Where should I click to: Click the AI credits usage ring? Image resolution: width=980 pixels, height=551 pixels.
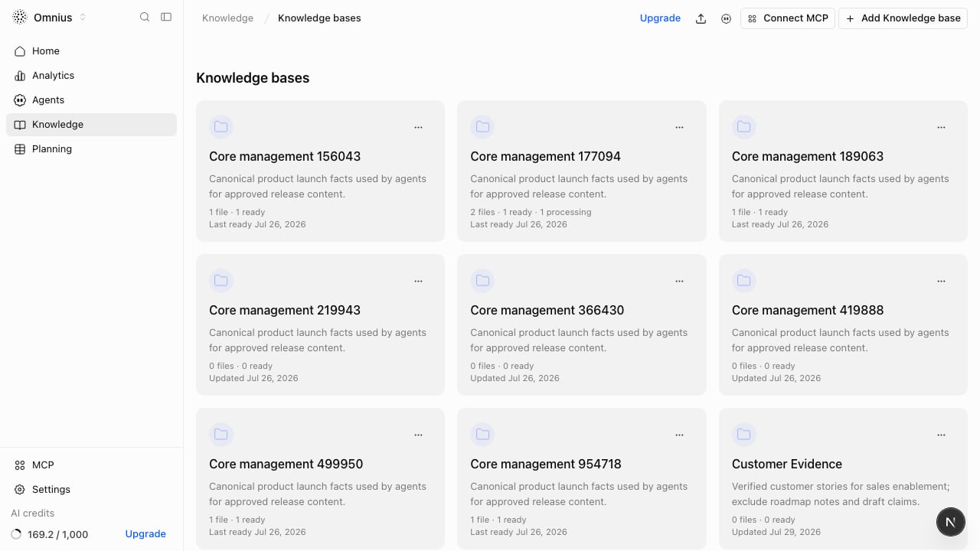(16, 534)
